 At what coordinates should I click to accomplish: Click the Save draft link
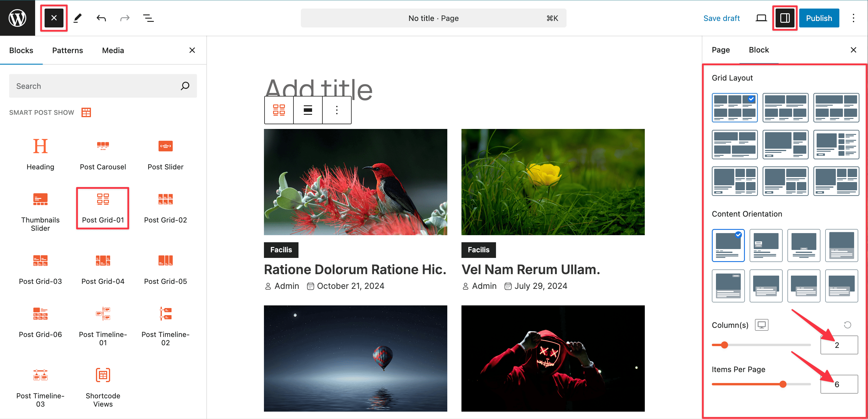[x=722, y=18]
